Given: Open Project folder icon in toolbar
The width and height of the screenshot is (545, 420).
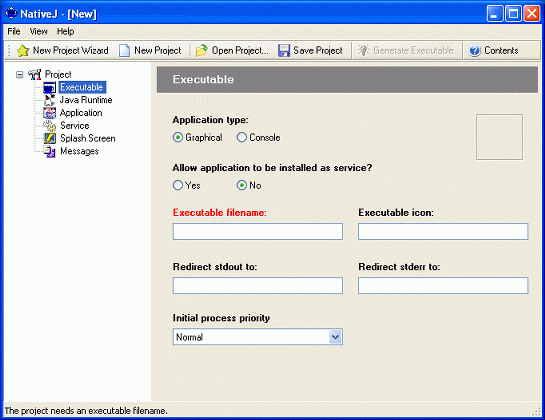Looking at the screenshot, I should [202, 51].
